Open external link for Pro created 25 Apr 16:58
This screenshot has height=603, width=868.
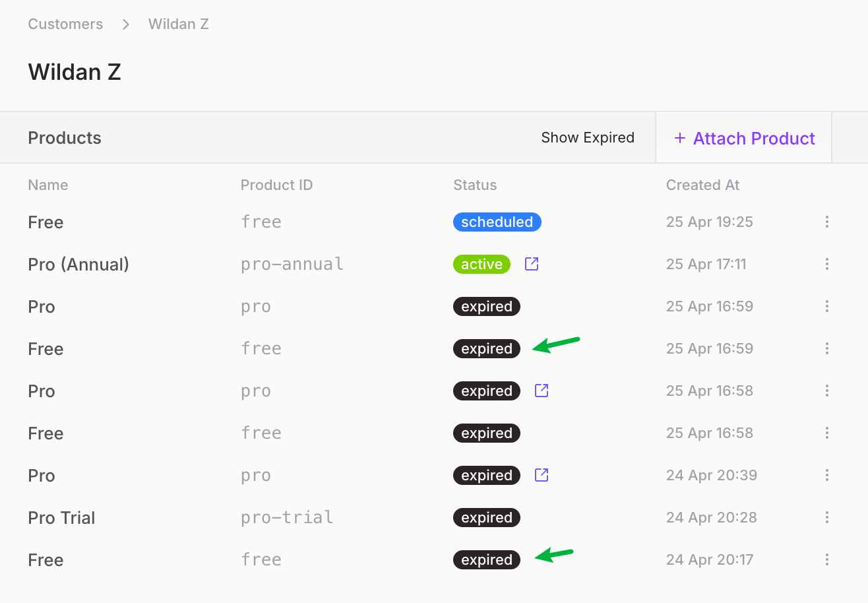(542, 391)
